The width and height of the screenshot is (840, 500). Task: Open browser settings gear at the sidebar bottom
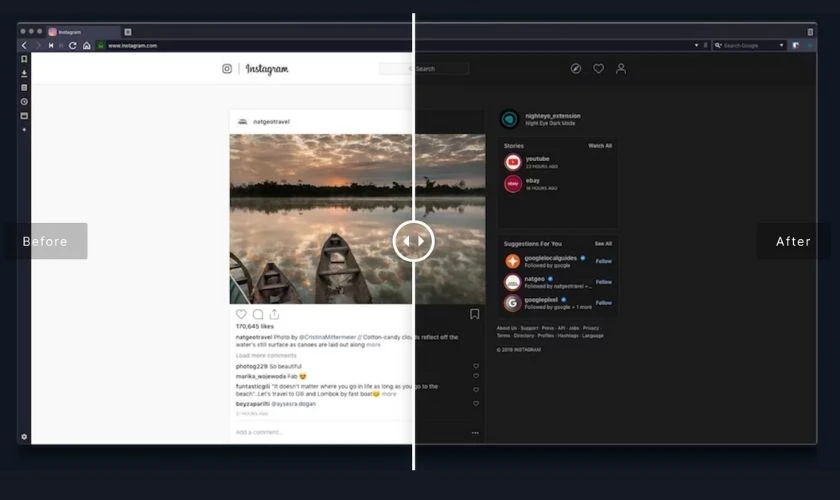[24, 437]
